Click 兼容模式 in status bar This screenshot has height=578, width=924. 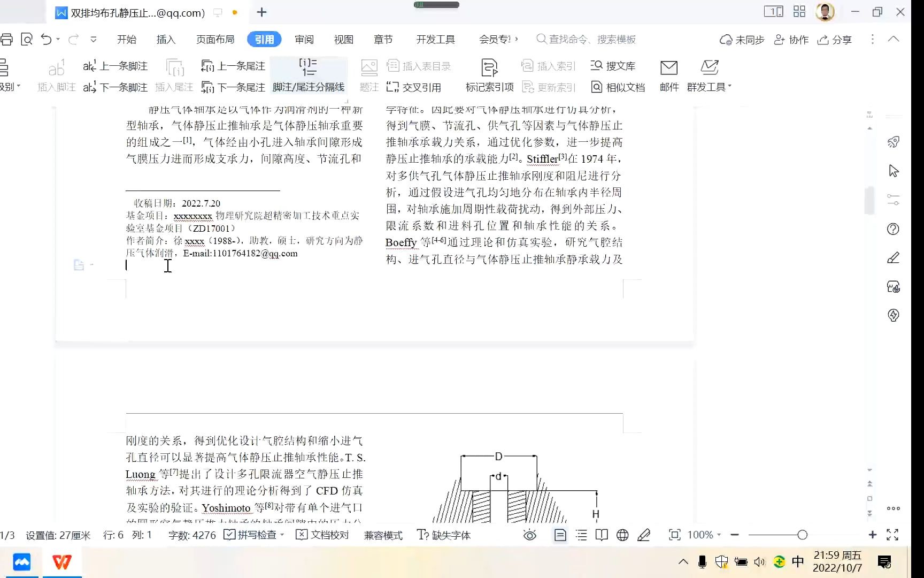coord(383,535)
